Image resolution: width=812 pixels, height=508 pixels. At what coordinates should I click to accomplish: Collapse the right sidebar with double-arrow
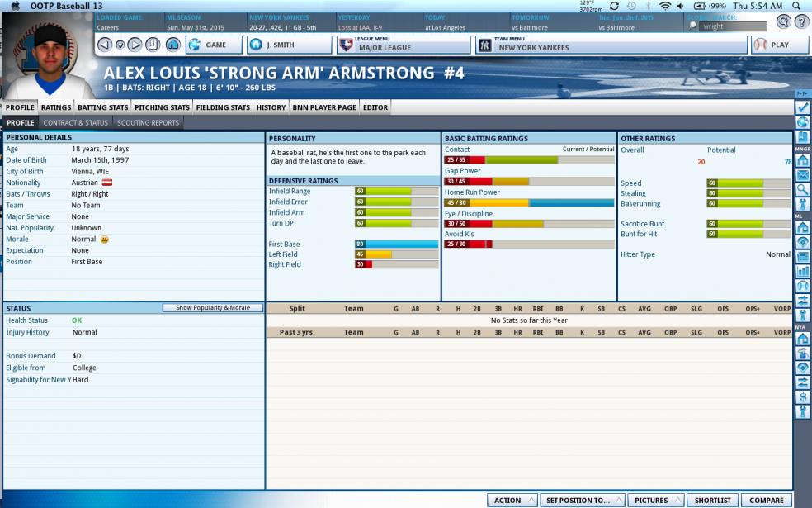coord(802,93)
